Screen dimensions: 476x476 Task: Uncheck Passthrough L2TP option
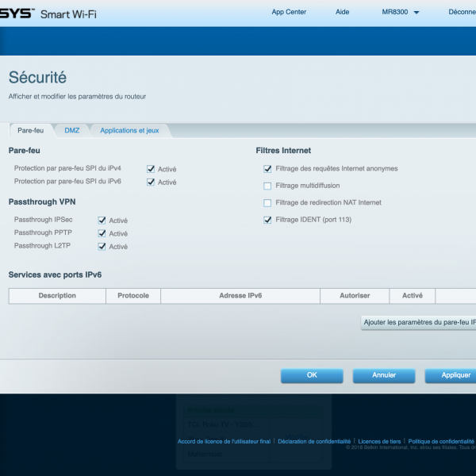tap(102, 247)
